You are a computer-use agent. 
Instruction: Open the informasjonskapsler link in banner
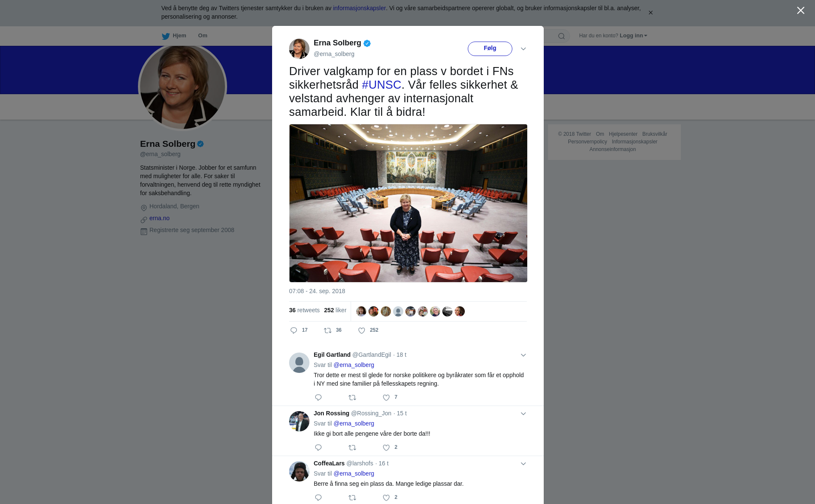[x=359, y=8]
